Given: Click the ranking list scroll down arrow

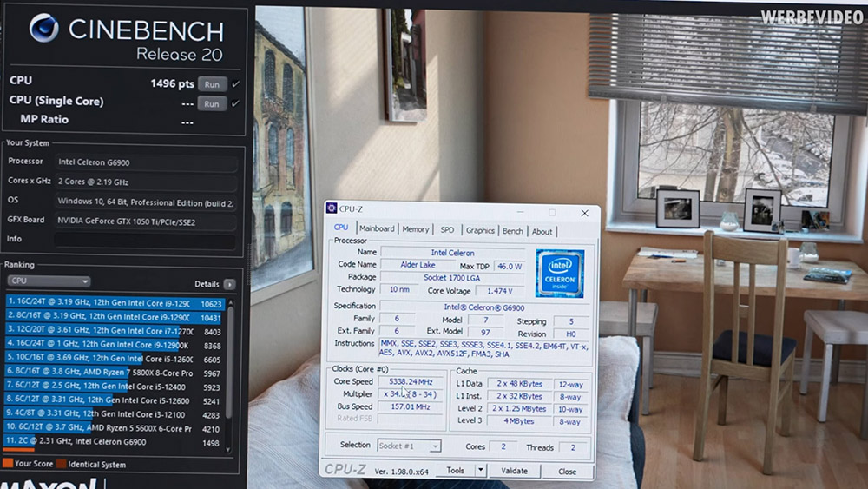Looking at the screenshot, I should coord(229,450).
